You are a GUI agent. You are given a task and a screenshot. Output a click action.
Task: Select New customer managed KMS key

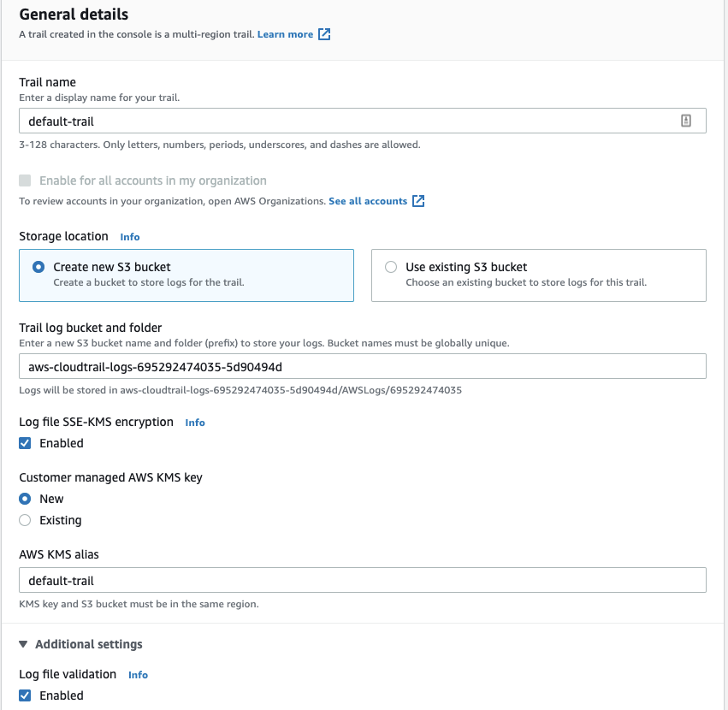(x=25, y=499)
